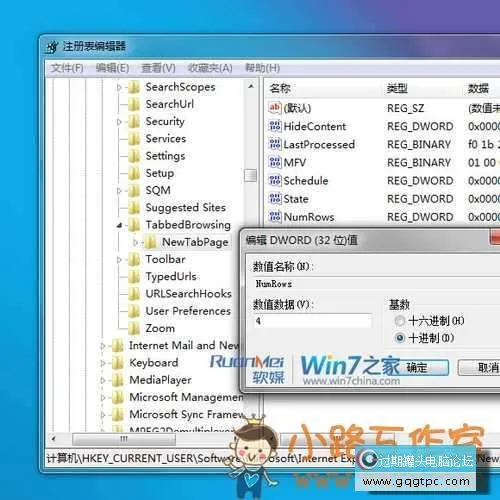Open the 帮助(H) menu

[262, 68]
